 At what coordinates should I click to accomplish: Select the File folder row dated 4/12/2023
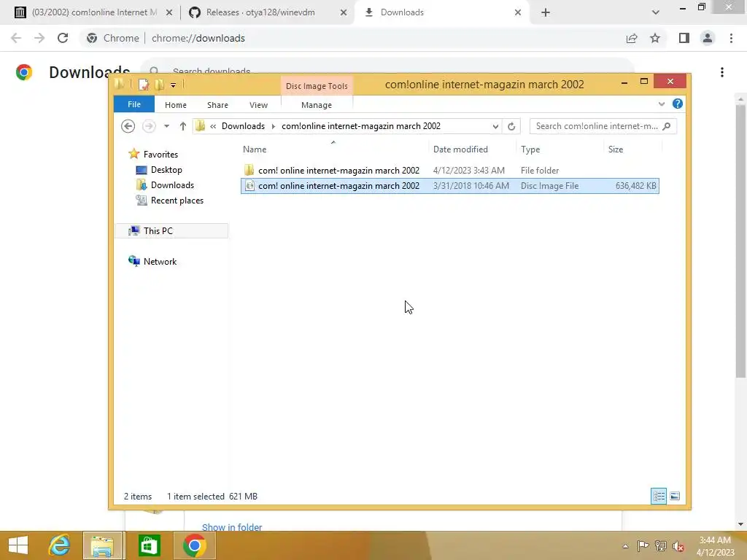(x=449, y=171)
